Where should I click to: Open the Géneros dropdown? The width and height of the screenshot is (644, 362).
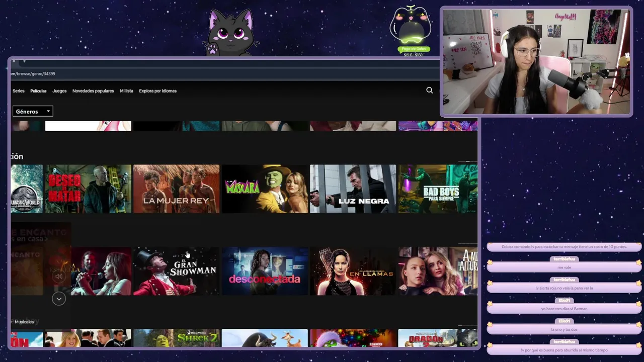pyautogui.click(x=33, y=111)
